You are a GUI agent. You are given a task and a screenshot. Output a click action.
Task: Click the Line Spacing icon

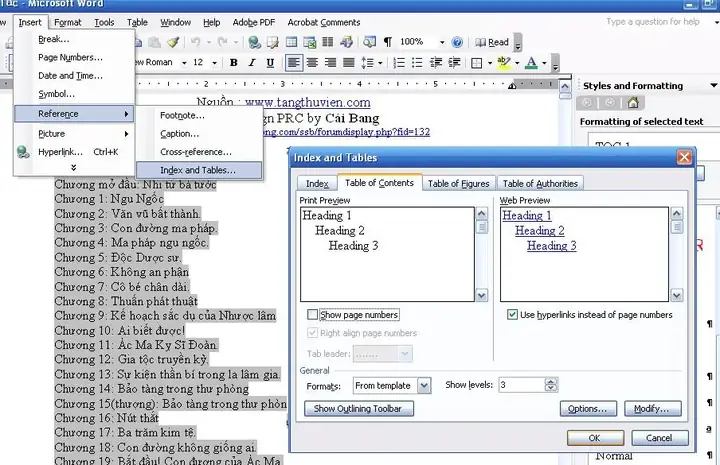(x=367, y=62)
